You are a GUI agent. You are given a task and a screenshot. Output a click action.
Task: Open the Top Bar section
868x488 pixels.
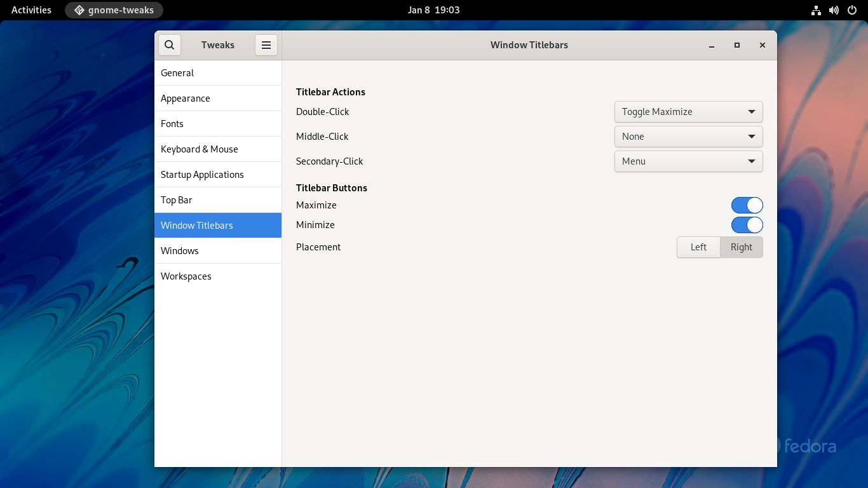[218, 200]
